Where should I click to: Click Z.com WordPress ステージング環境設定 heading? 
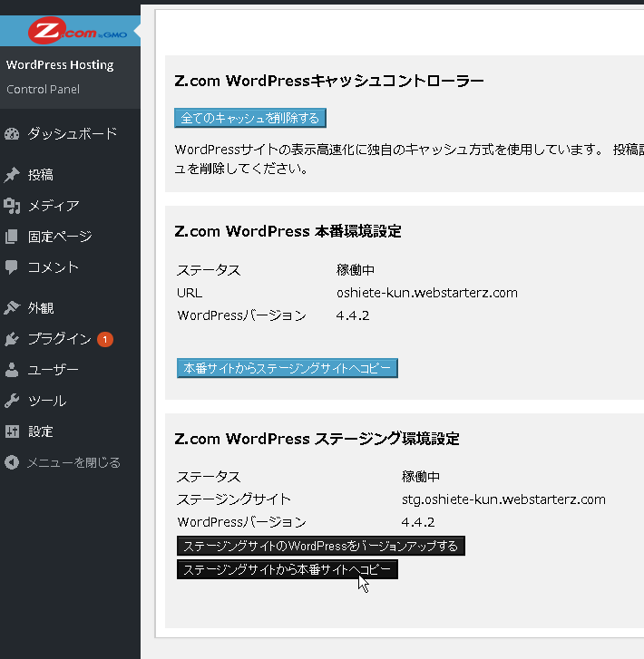(317, 439)
